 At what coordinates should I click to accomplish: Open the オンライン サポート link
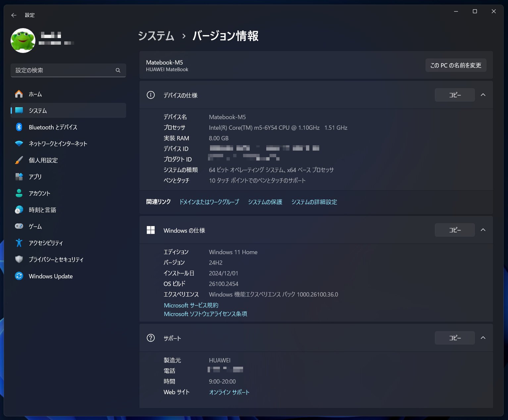229,392
